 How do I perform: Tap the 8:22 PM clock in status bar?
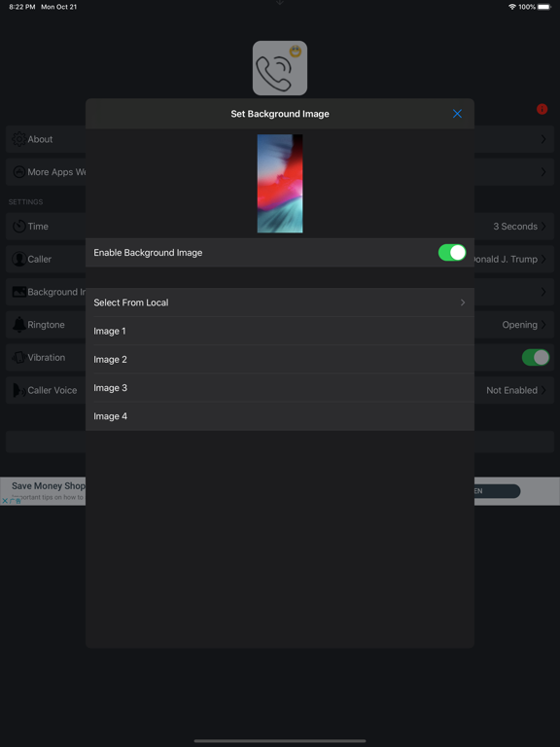pyautogui.click(x=22, y=7)
